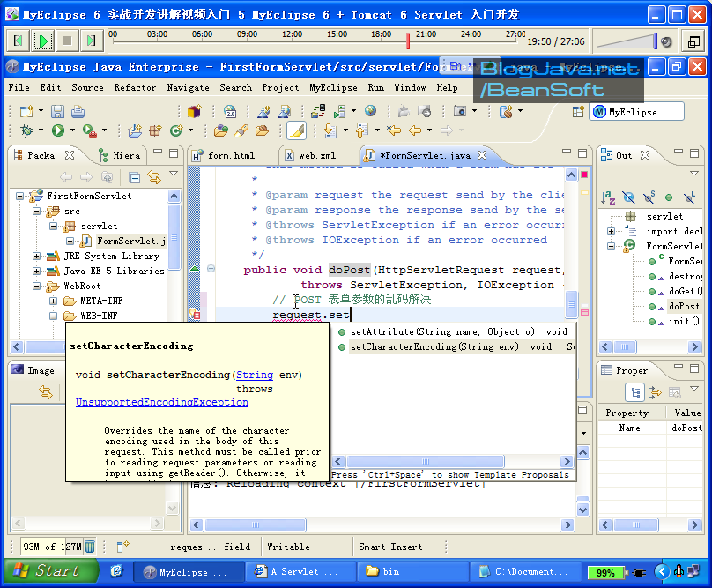Expand import declarations in Outline

click(x=612, y=231)
